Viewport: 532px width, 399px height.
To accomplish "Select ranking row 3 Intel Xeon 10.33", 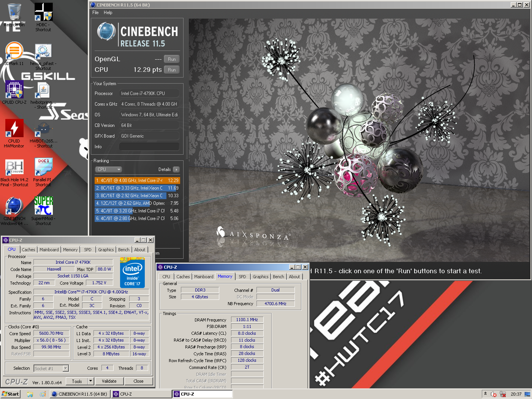I will [x=137, y=196].
